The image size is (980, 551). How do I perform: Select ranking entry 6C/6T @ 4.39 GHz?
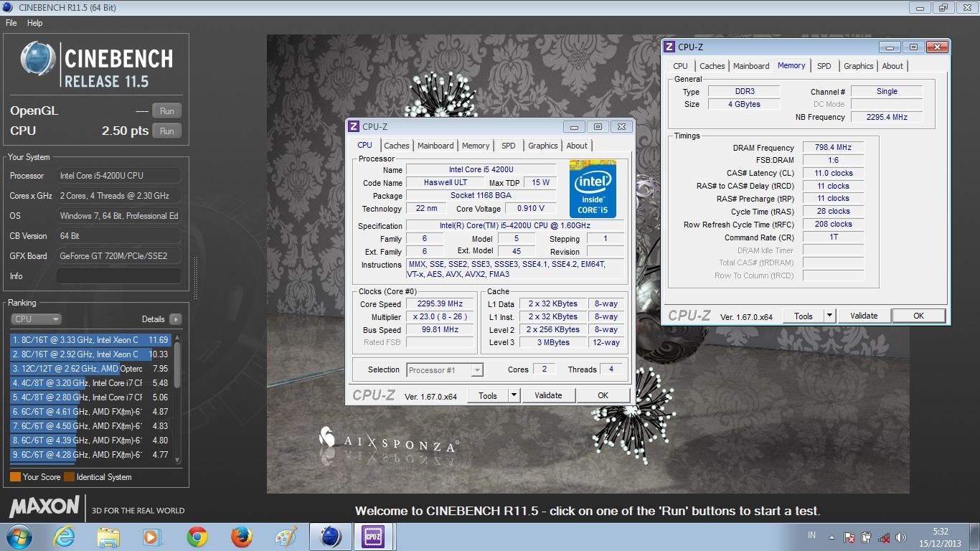(90, 441)
